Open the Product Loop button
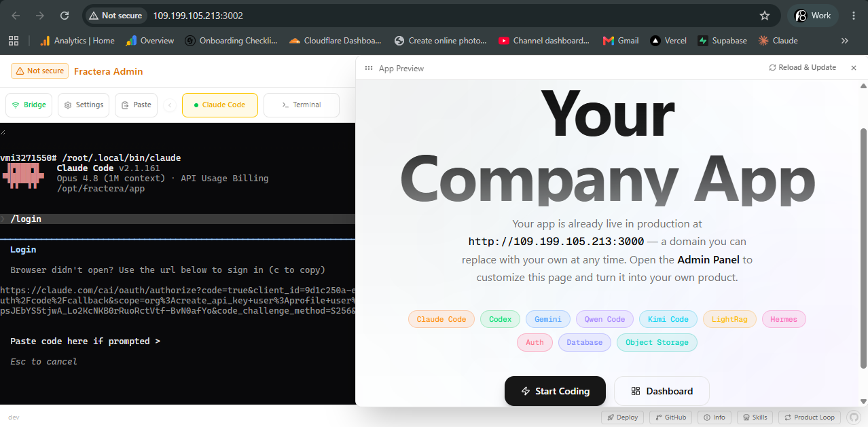The image size is (868, 427). [810, 417]
